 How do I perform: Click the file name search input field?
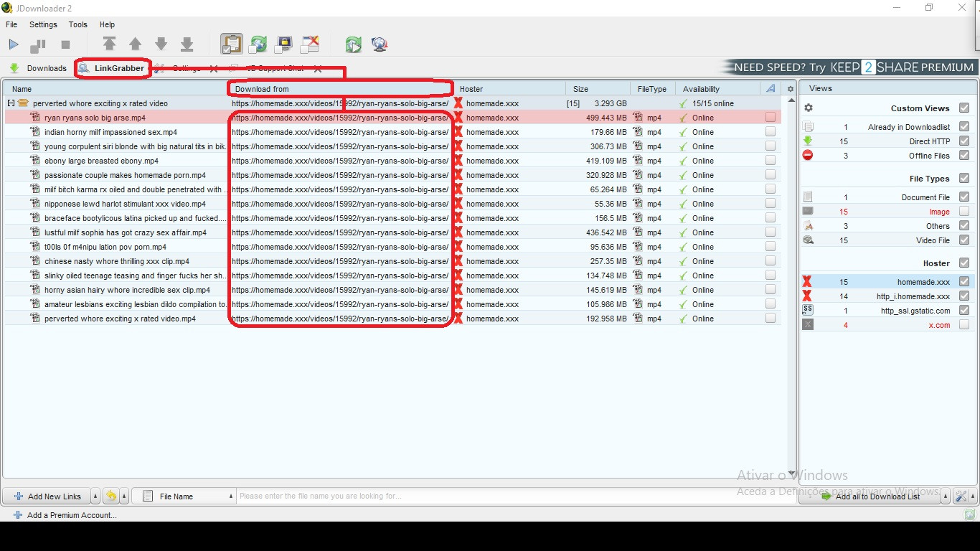(515, 496)
